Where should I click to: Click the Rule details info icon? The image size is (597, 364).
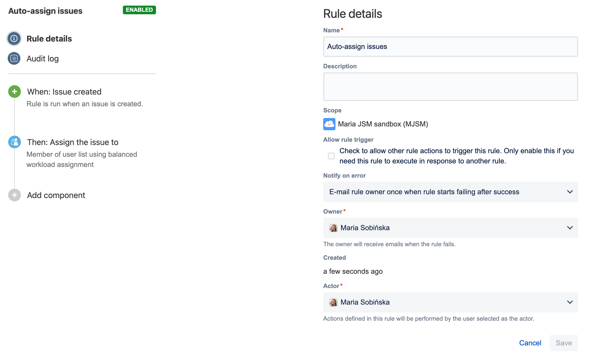(x=14, y=38)
